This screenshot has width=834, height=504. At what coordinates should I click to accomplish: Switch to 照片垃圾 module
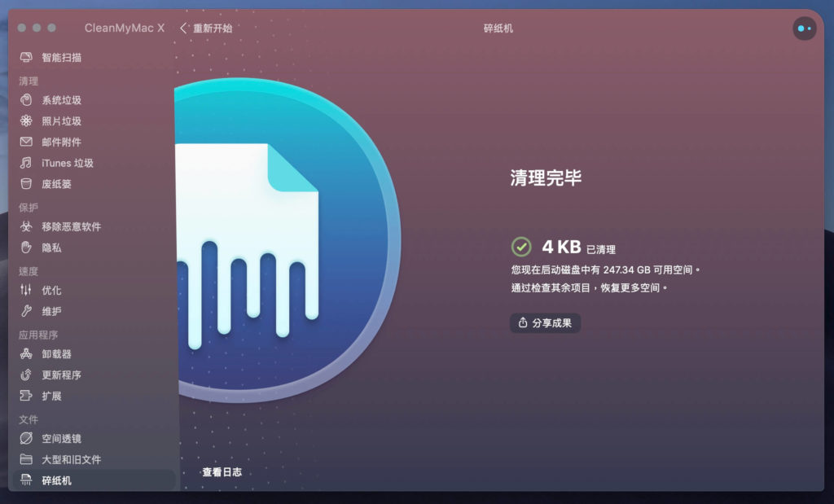[x=62, y=121]
